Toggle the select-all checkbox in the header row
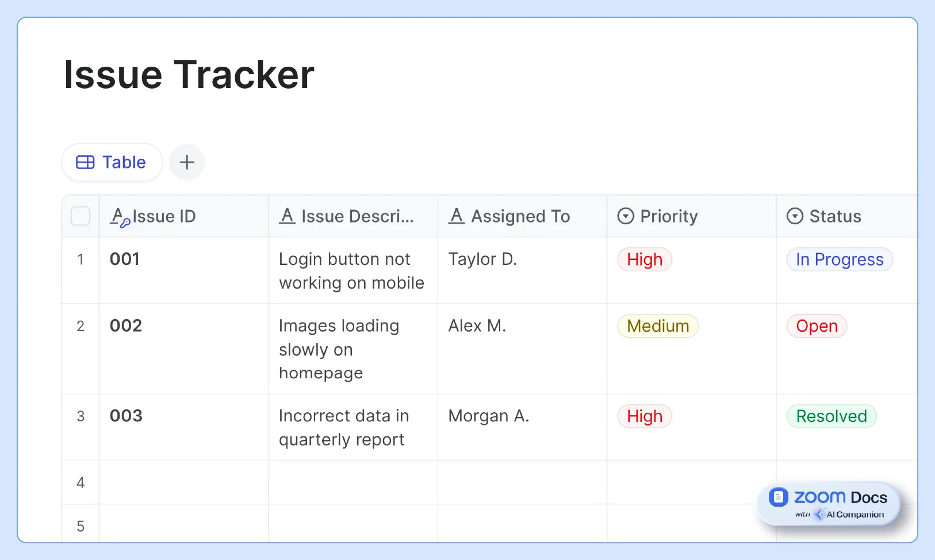Screen dimensions: 935x560 [x=81, y=216]
